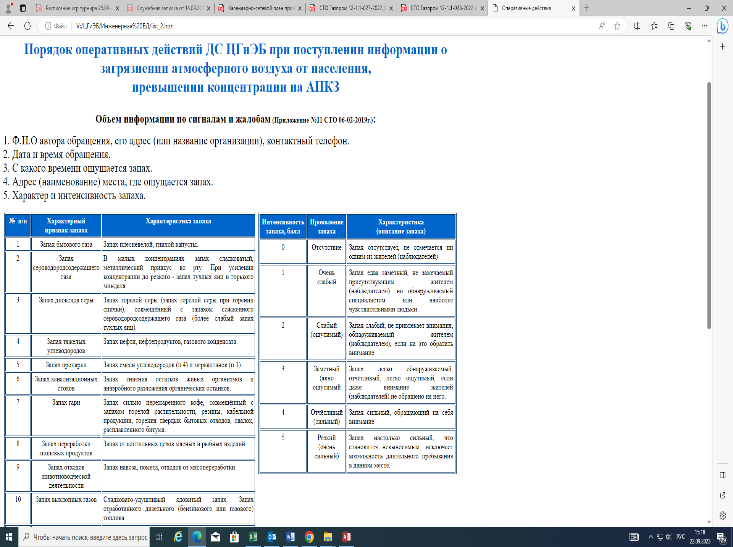The image size is (733, 547).
Task: Switch to the 'Календарно-сетевой план' tab
Action: click(260, 8)
